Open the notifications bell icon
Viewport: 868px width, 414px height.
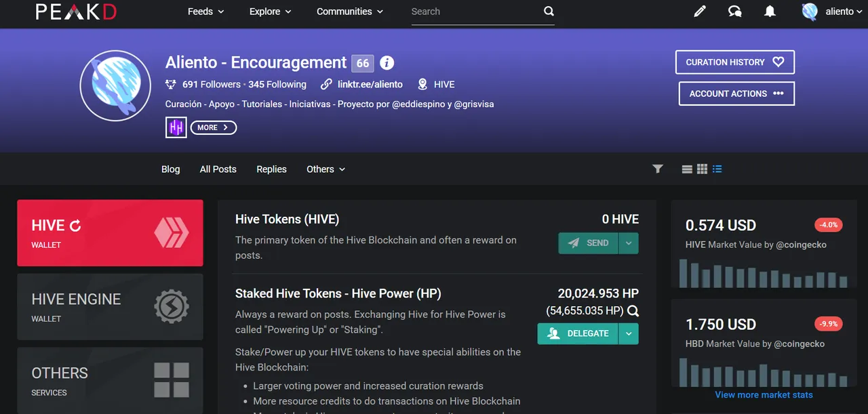(770, 12)
